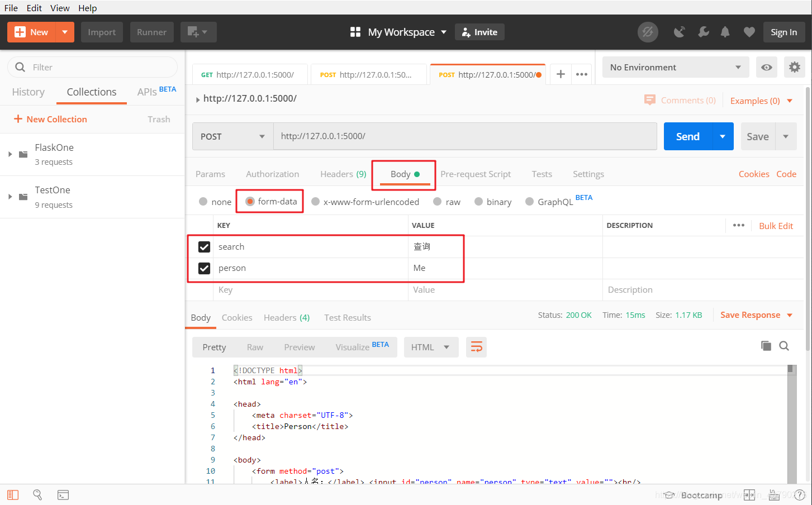Switch to the APIs beta tab
Screen dimensions: 812x505
click(156, 91)
